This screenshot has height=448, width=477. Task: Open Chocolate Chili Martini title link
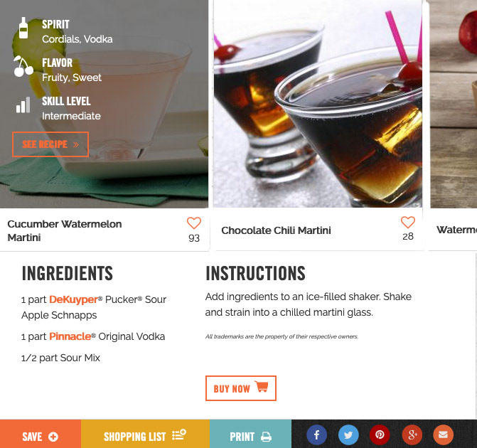click(276, 230)
